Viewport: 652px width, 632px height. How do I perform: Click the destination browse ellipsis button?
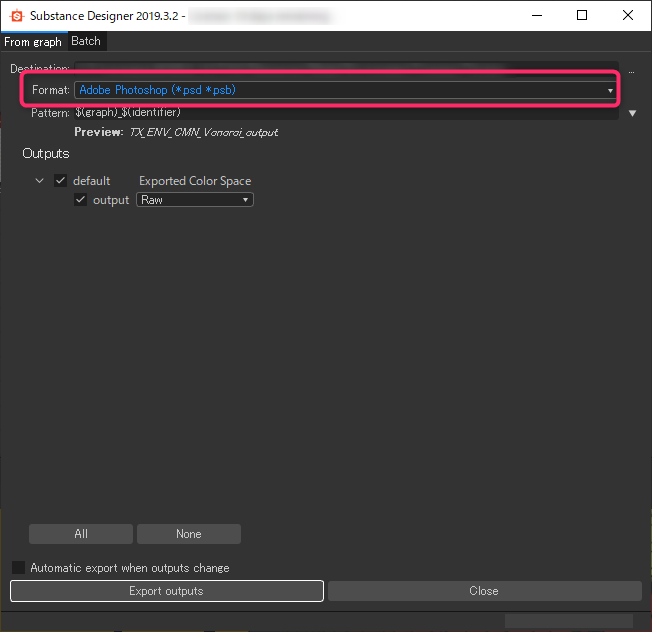click(x=631, y=72)
